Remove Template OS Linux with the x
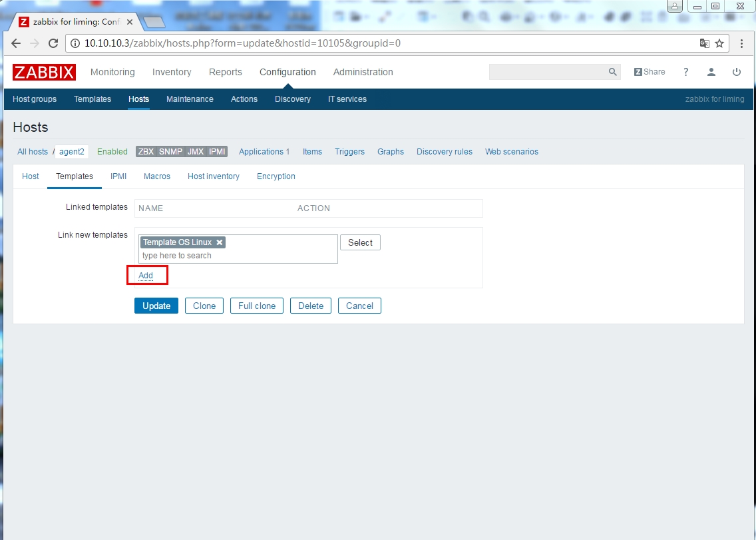This screenshot has height=540, width=756. [x=220, y=242]
